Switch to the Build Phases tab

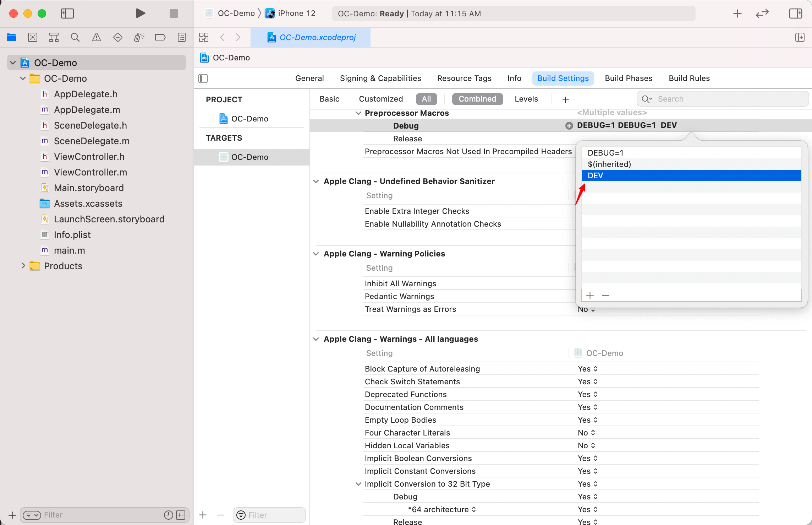[x=628, y=79]
